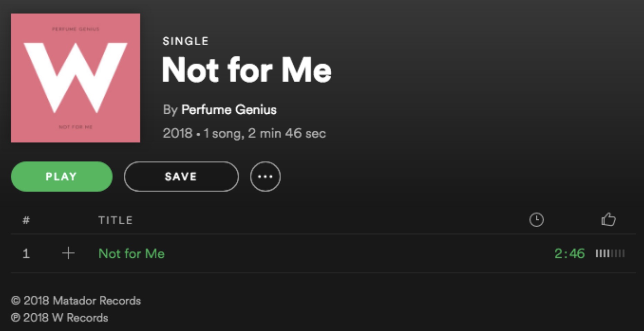Viewport: 644px width, 331px height.
Task: Click the popularity bar indicator for the track
Action: 610,254
